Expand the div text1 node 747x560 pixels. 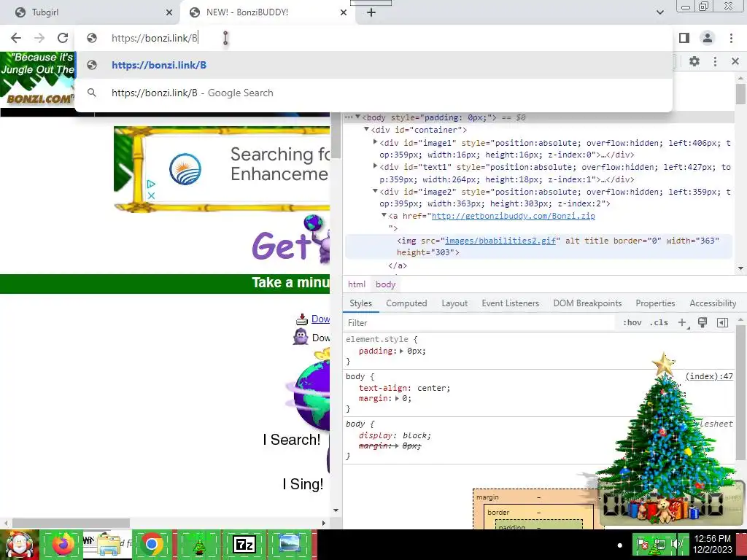[x=376, y=166]
